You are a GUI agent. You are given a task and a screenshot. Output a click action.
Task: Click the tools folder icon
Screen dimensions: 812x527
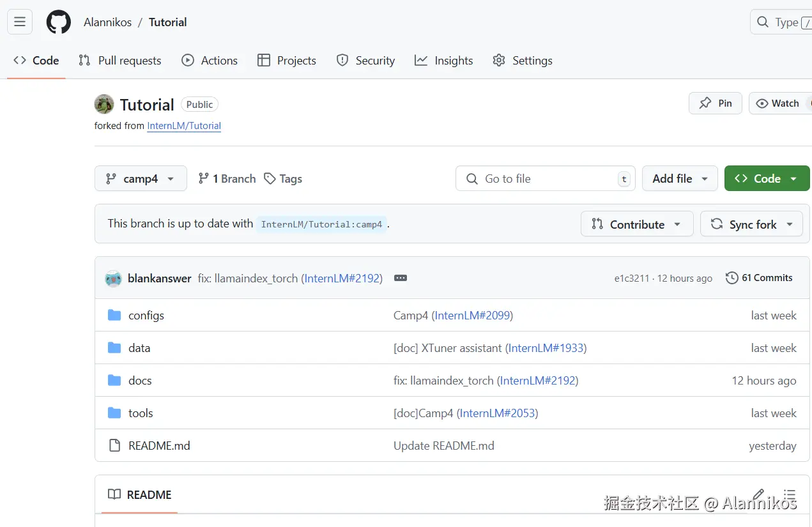point(114,413)
